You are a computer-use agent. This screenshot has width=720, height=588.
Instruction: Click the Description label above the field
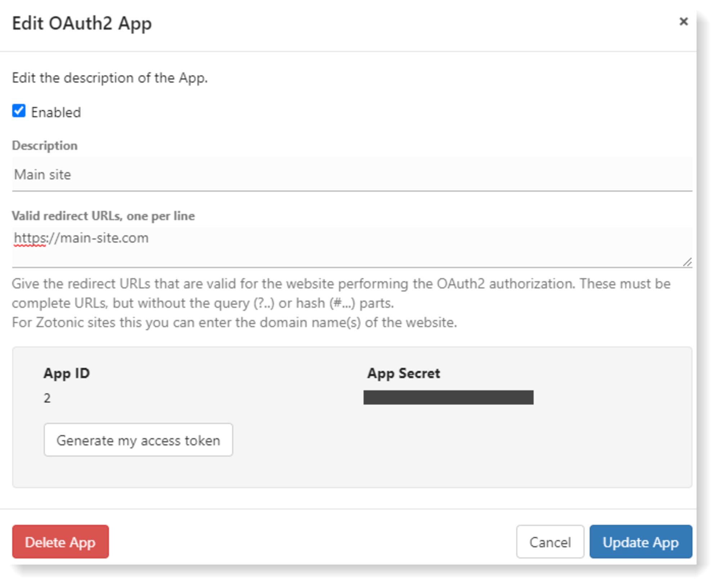pos(45,145)
